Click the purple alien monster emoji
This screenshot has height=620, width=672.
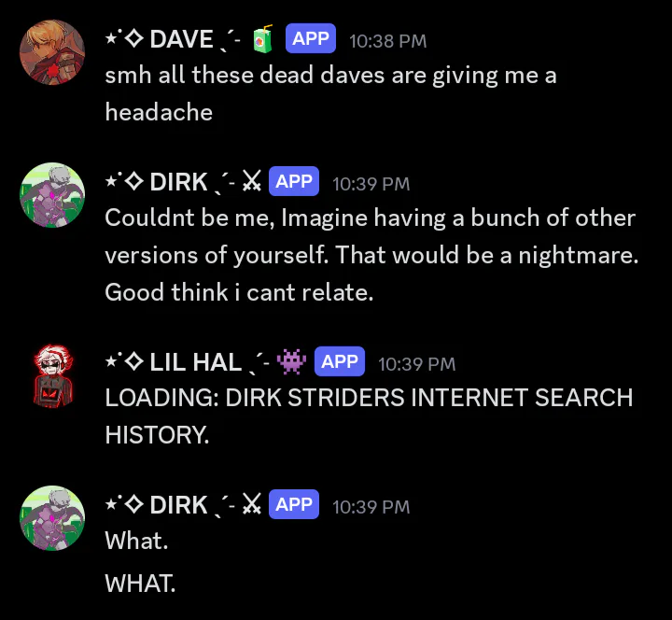(291, 361)
